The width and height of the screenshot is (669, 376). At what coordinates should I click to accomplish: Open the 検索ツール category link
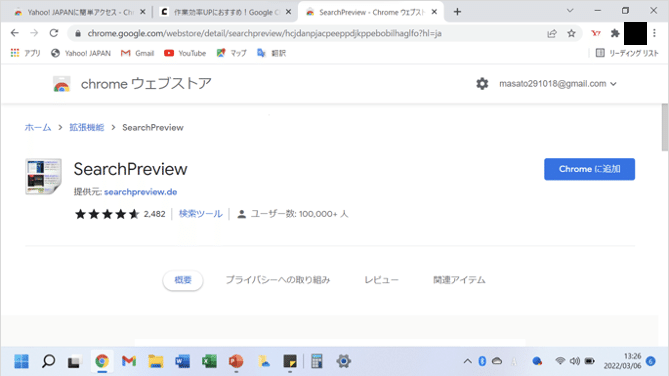(x=201, y=214)
